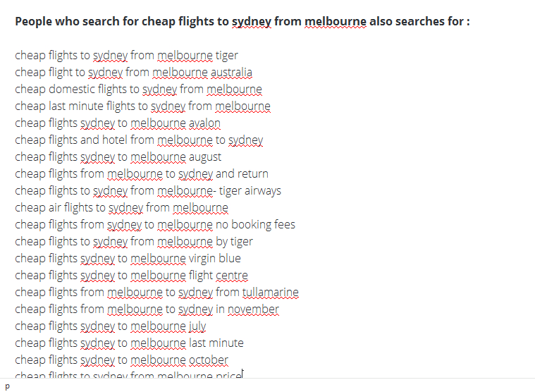Image resolution: width=535 pixels, height=392 pixels.
Task: Place cursor in 'cheap air flights' line
Action: coord(121,207)
